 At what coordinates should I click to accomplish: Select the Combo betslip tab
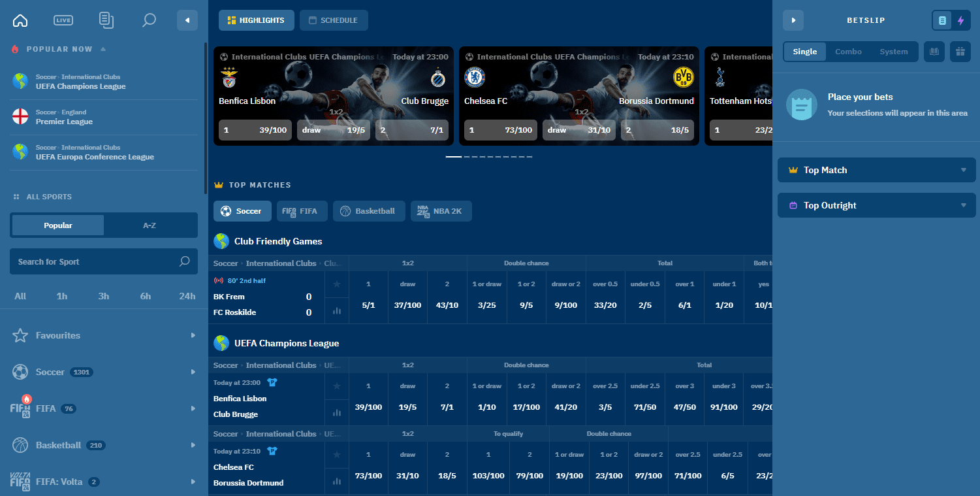(x=848, y=52)
